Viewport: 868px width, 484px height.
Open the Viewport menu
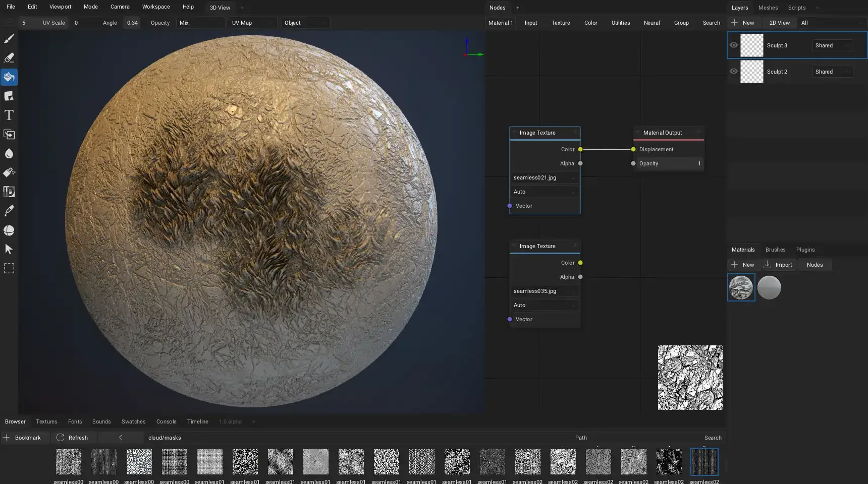pos(60,7)
